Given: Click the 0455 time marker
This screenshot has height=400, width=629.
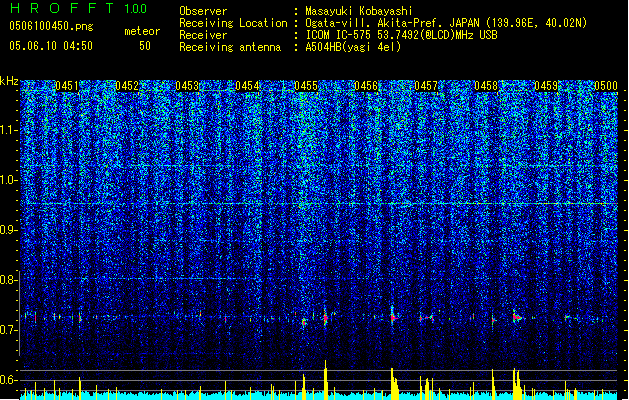Looking at the screenshot, I should coord(306,86).
